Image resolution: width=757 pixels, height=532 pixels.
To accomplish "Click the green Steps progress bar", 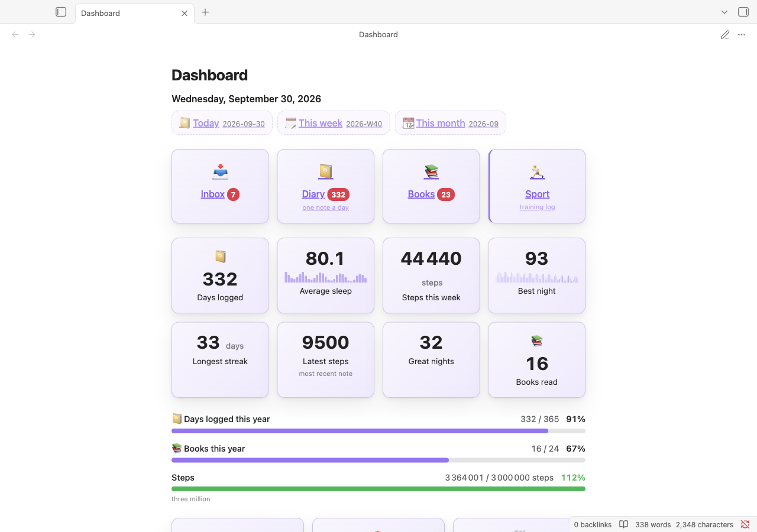I will tap(378, 489).
